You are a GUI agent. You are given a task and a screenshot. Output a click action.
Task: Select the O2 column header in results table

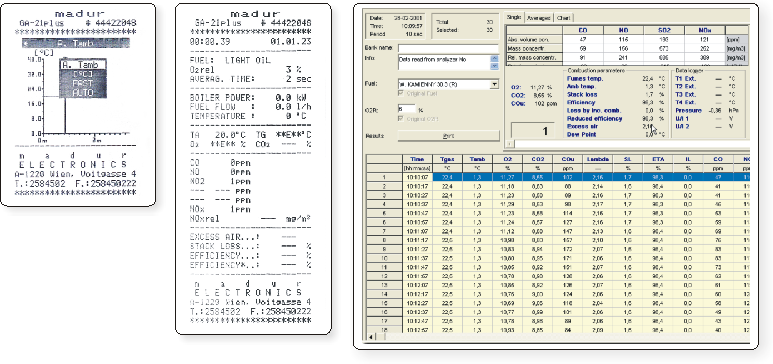click(x=507, y=159)
